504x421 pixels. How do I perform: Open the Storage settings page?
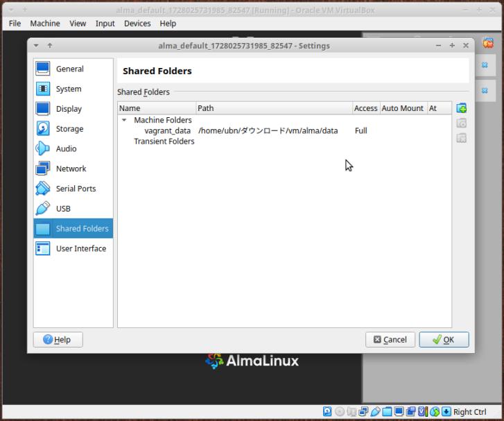click(73, 128)
